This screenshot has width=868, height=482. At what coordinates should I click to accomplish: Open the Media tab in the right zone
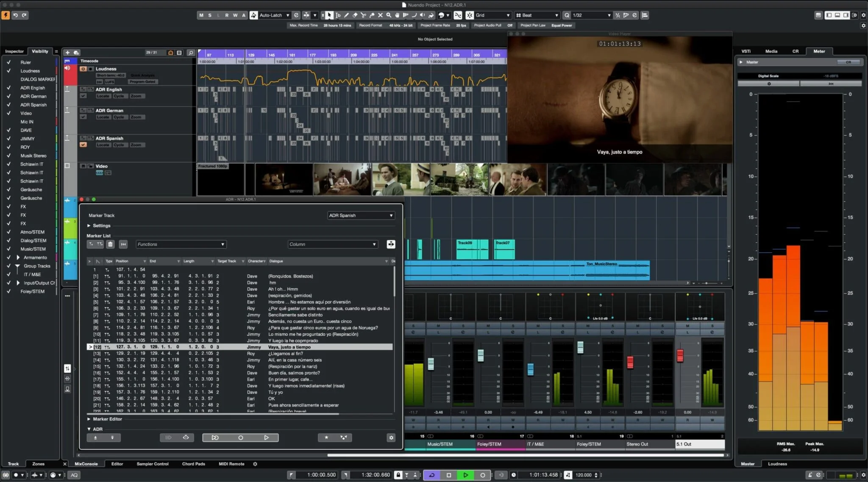[x=771, y=51]
